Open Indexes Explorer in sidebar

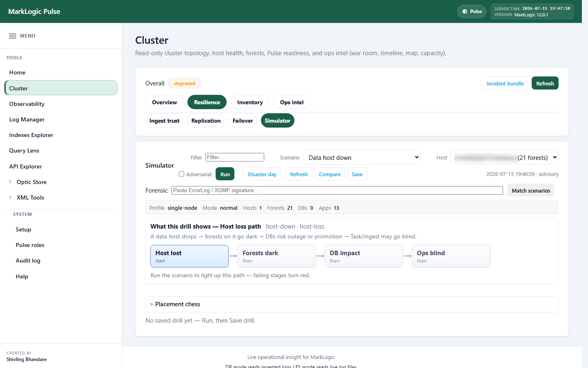click(61, 135)
